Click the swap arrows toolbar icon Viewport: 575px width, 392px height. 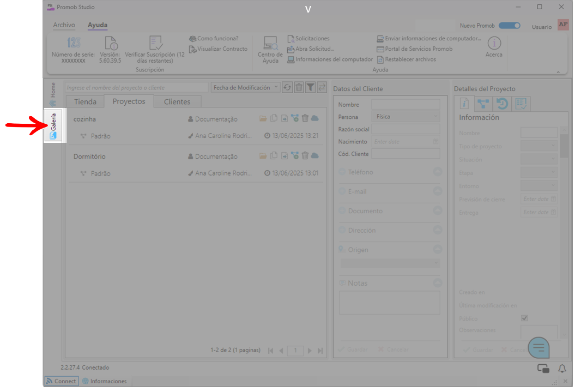322,88
